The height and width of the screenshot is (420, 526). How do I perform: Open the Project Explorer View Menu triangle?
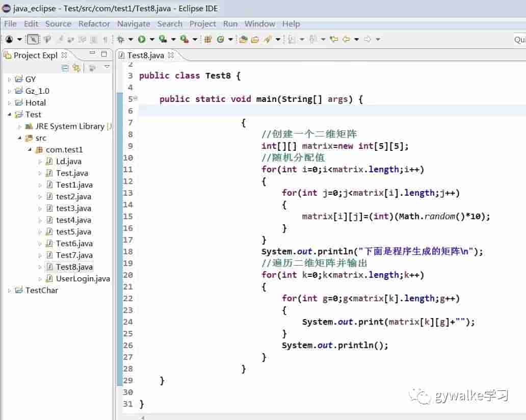click(x=107, y=66)
